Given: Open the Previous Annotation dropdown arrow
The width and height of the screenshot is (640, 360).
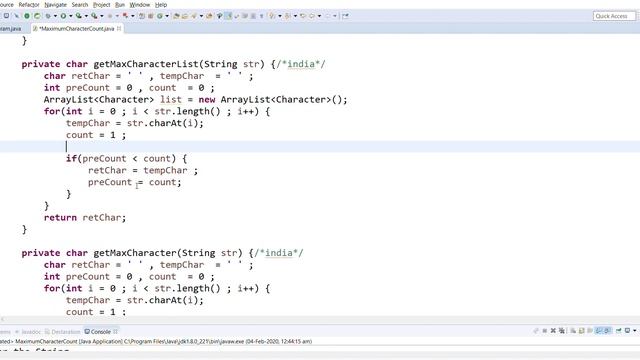Looking at the screenshot, I should pos(296,16).
